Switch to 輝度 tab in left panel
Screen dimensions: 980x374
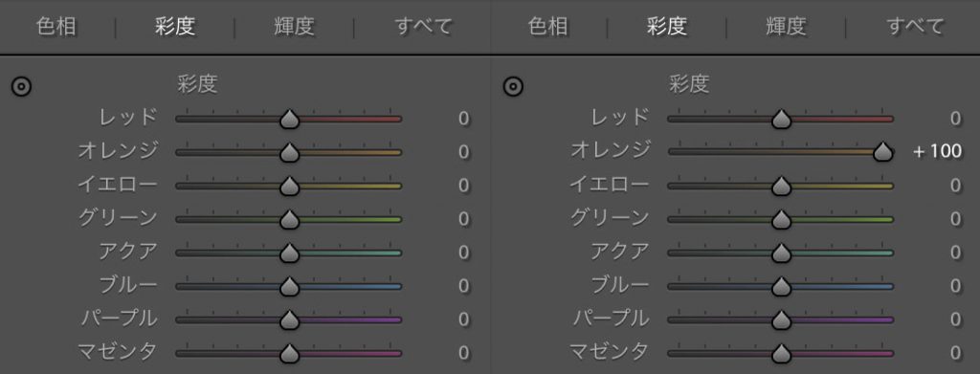(295, 27)
